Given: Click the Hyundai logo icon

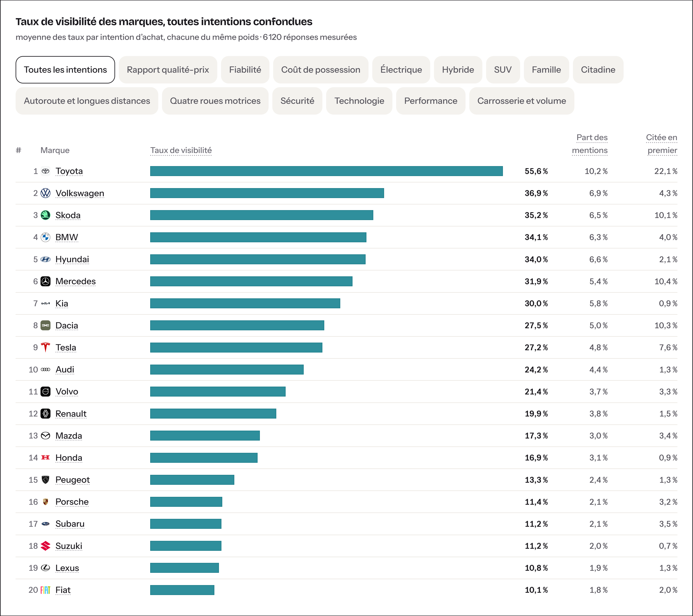Looking at the screenshot, I should pos(45,259).
